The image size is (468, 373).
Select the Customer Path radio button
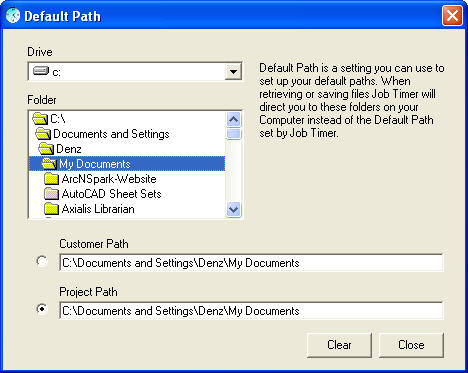click(42, 261)
